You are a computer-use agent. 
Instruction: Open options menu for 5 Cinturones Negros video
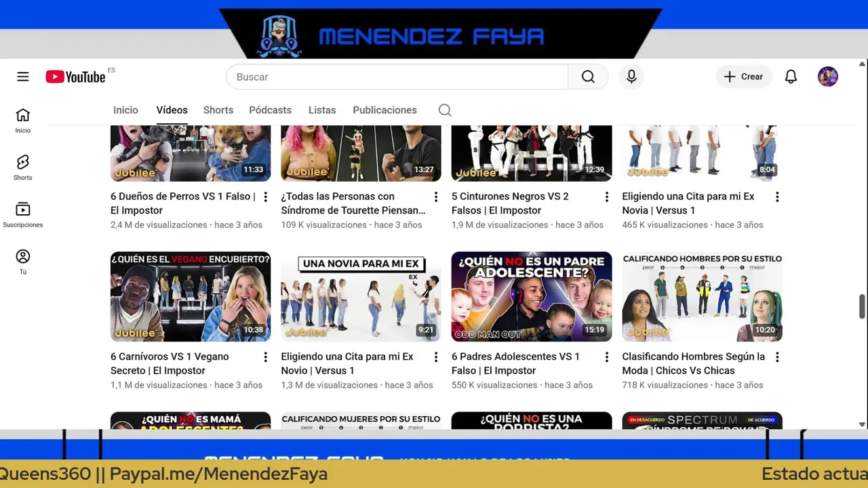[606, 197]
